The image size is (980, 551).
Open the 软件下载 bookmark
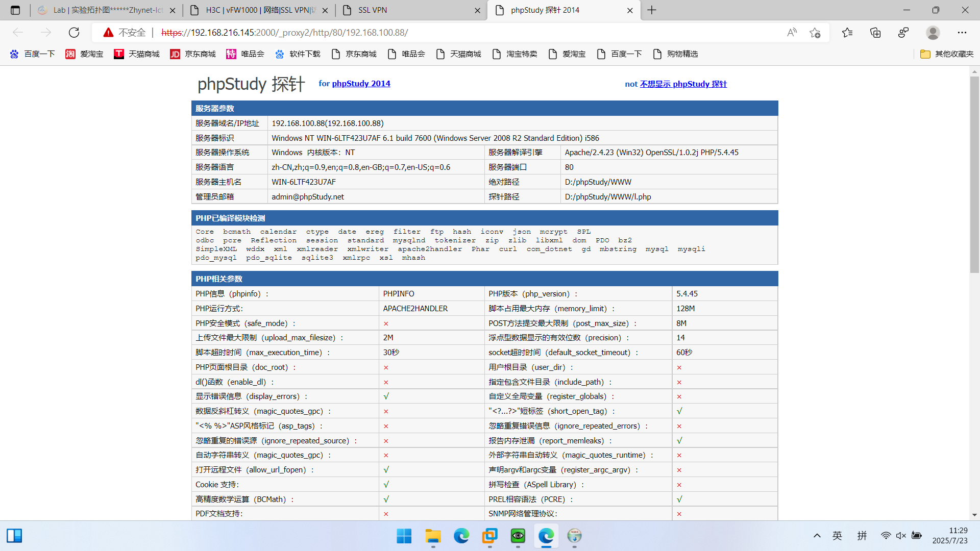(x=298, y=54)
